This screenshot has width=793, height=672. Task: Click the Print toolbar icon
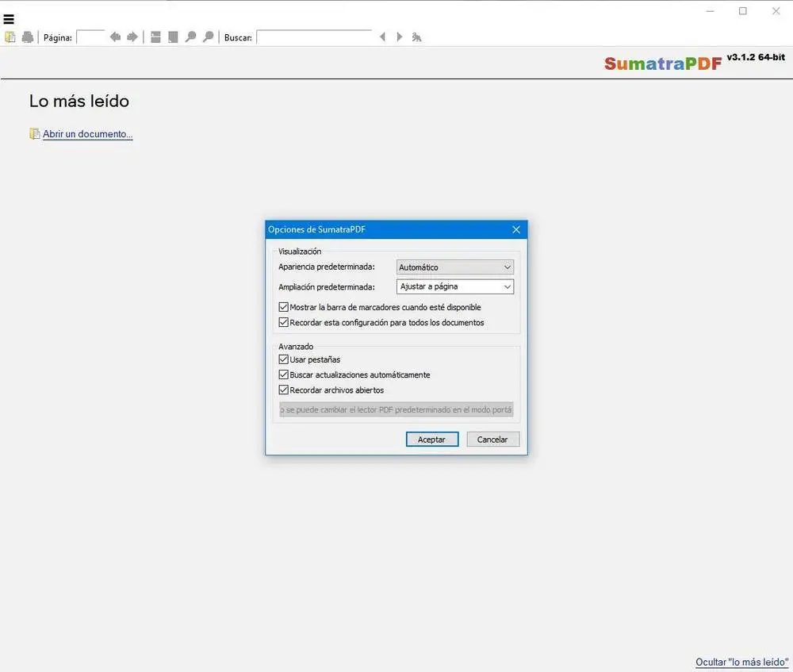click(27, 37)
